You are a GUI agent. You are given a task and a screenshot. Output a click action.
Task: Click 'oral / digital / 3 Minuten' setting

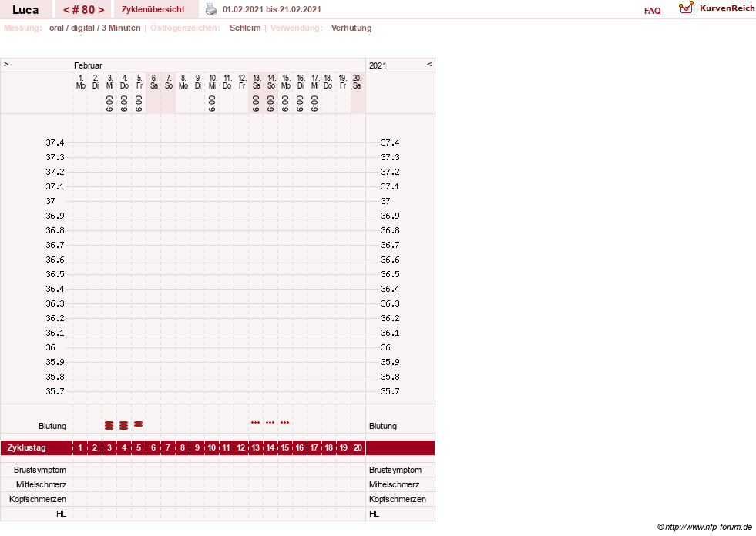tap(95, 28)
